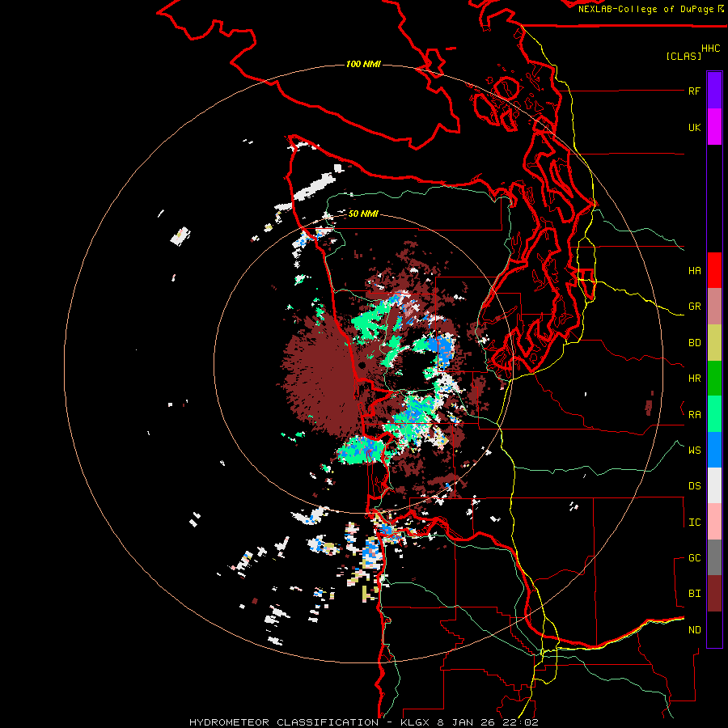Screen dimensions: 728x728
Task: Click the UK magenta legend swatch
Action: click(714, 127)
